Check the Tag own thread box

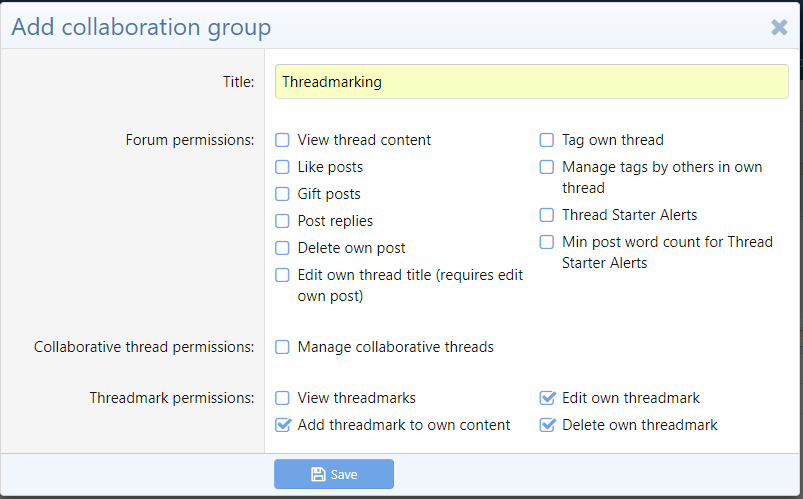[547, 140]
